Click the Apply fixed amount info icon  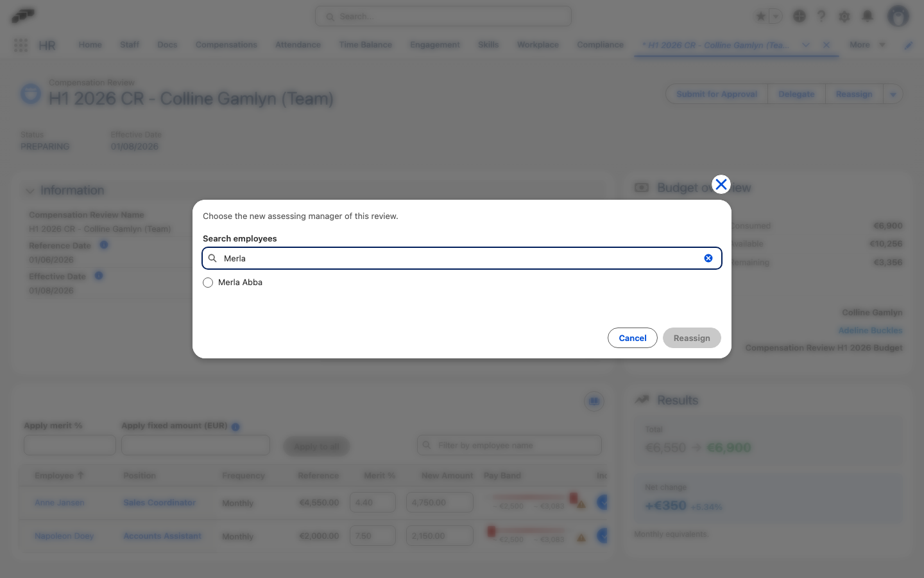tap(235, 426)
